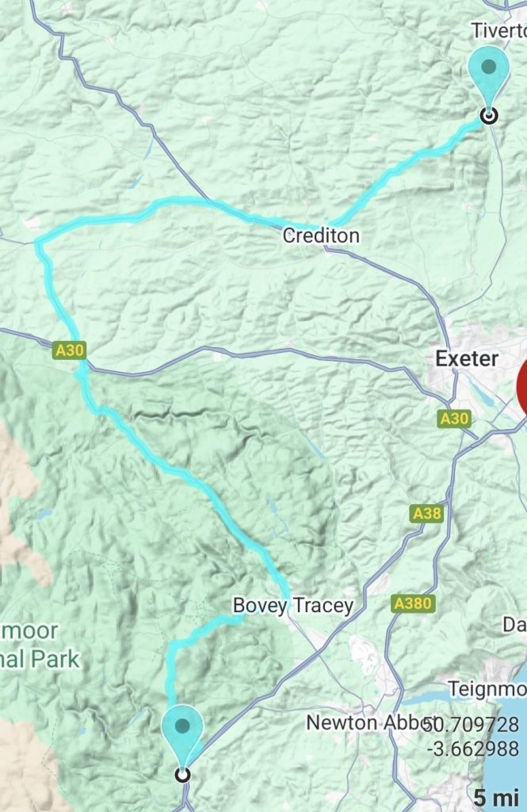Click the A38 road shield

(427, 513)
